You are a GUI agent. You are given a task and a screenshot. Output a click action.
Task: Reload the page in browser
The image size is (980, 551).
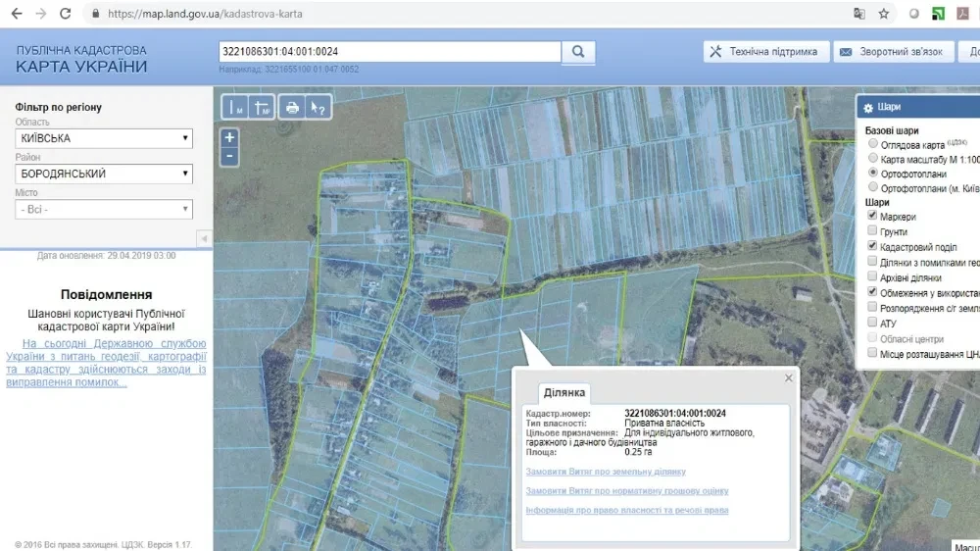65,13
